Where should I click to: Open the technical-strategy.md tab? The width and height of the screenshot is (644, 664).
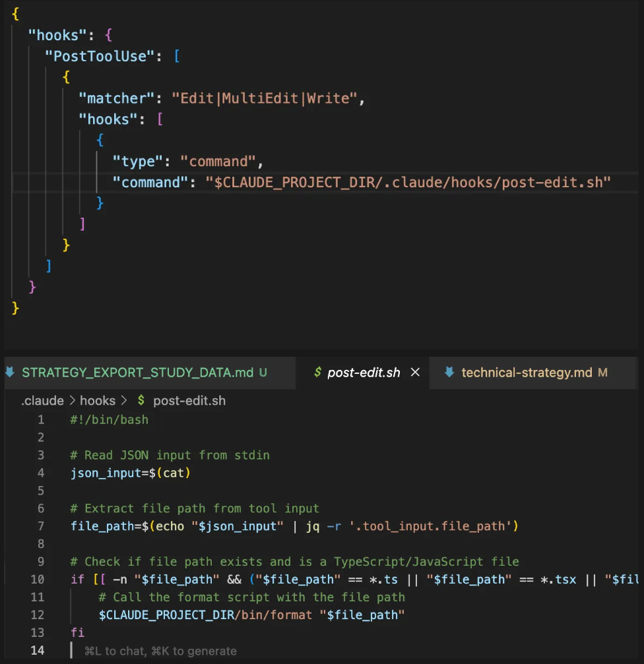click(526, 373)
